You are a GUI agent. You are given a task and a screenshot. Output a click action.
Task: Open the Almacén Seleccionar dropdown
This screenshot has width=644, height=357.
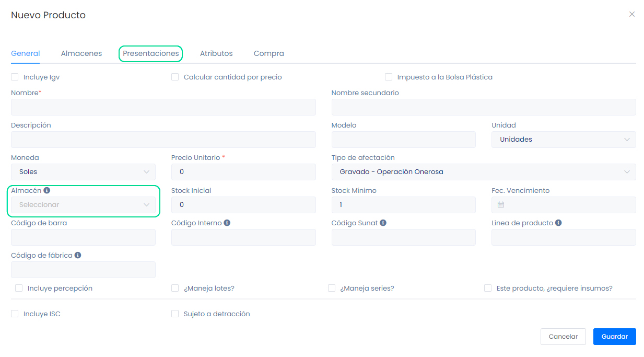pyautogui.click(x=83, y=205)
